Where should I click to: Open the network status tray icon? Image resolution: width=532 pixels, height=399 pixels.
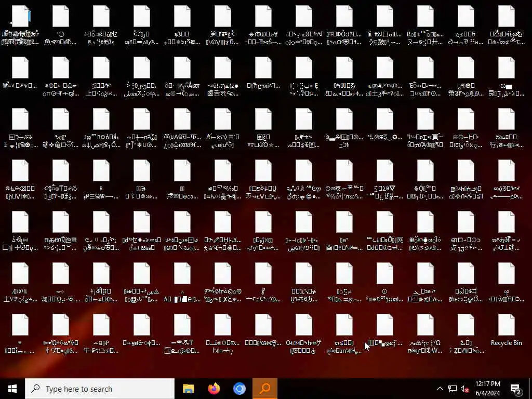click(x=453, y=389)
